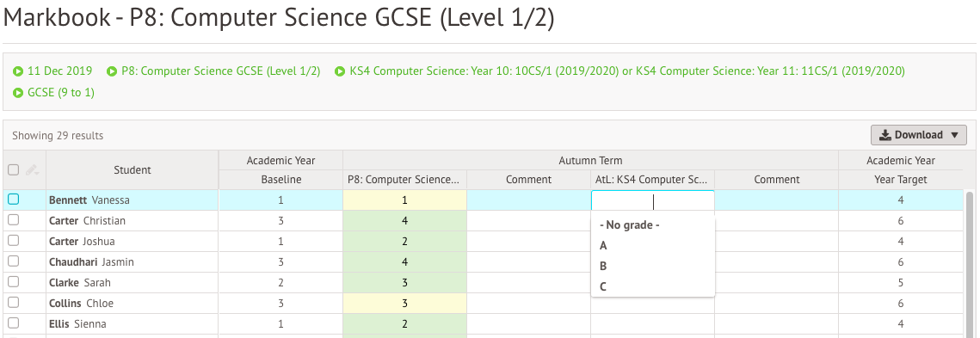This screenshot has width=980, height=338.
Task: Click the green arrow icon beside 11 Dec 2019
Action: tap(18, 71)
